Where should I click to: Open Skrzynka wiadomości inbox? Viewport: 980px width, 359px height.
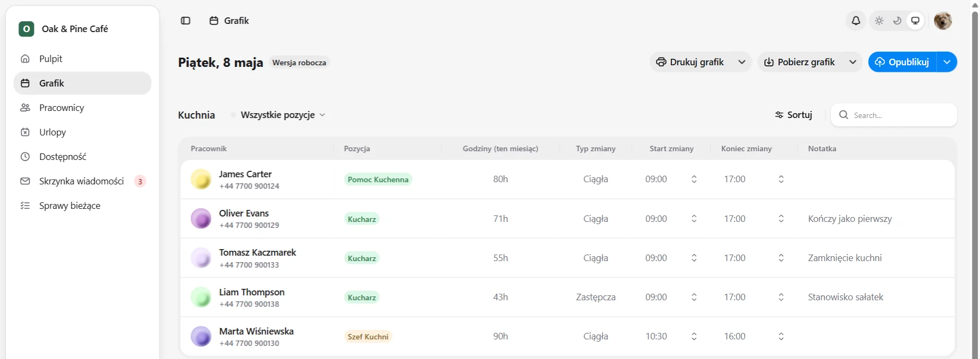[x=82, y=181]
